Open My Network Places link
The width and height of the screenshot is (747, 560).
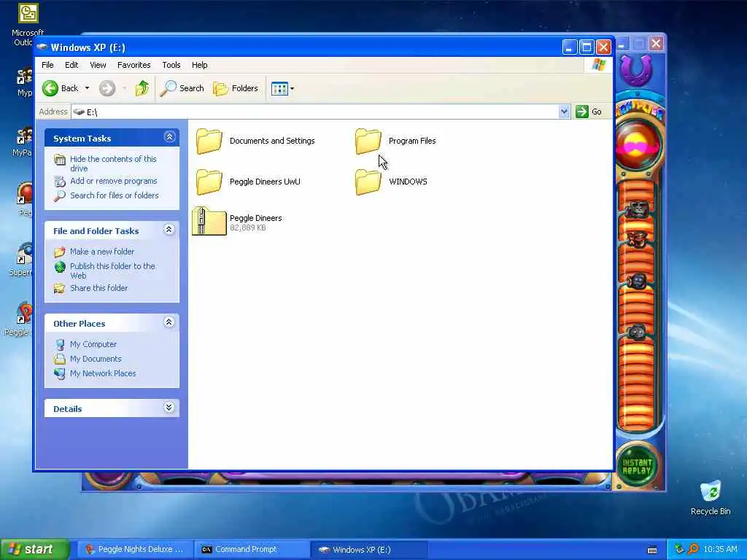point(103,374)
